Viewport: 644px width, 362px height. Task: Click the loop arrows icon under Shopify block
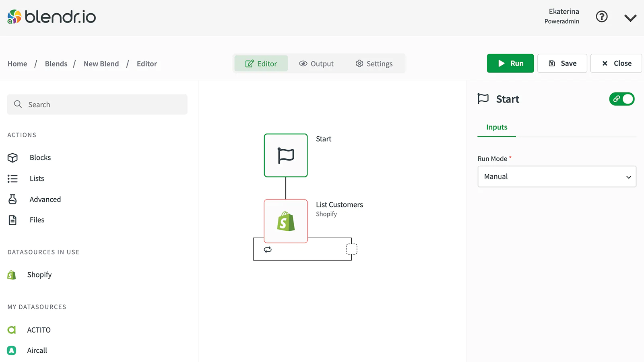(268, 250)
